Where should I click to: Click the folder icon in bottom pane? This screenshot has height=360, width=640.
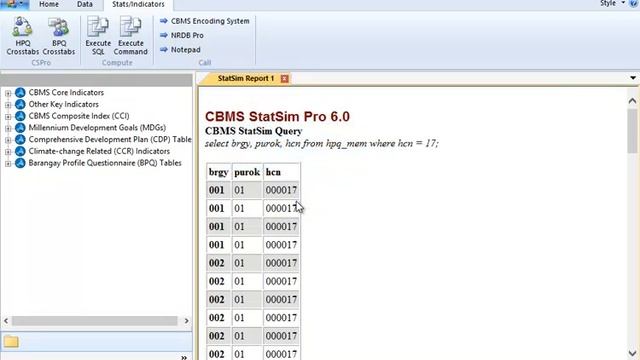point(11,342)
